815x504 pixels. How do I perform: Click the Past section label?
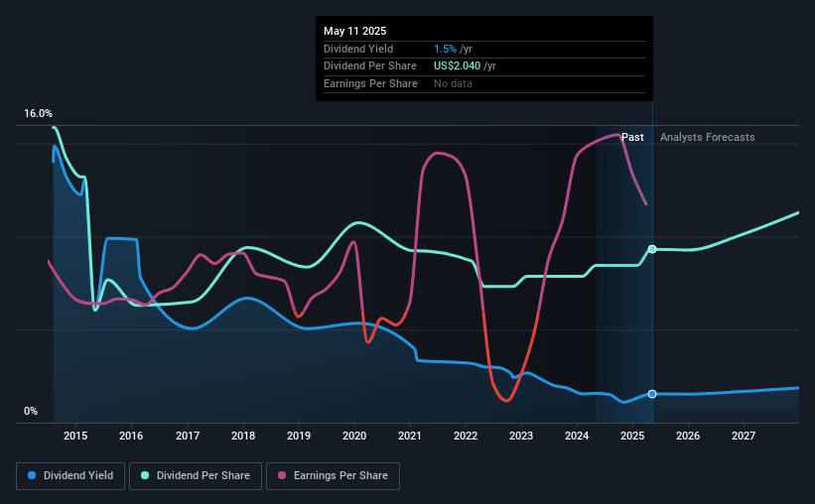pyautogui.click(x=633, y=138)
